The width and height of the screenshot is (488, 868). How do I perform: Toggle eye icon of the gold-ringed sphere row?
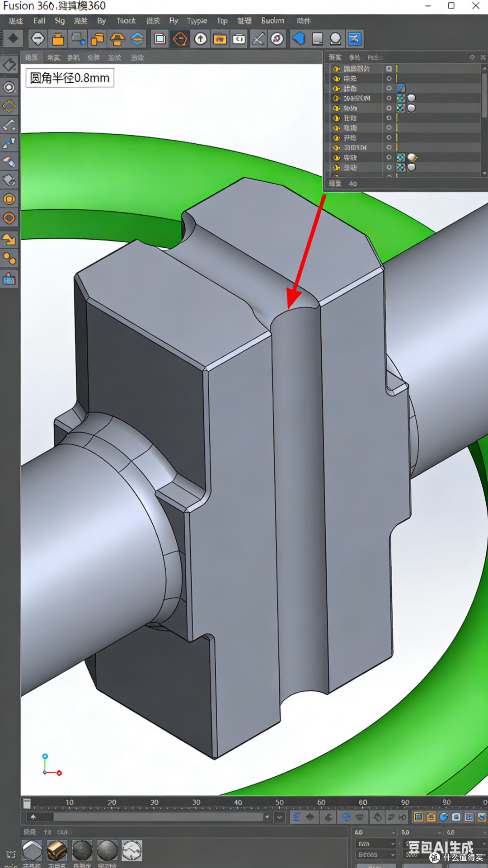[x=336, y=158]
